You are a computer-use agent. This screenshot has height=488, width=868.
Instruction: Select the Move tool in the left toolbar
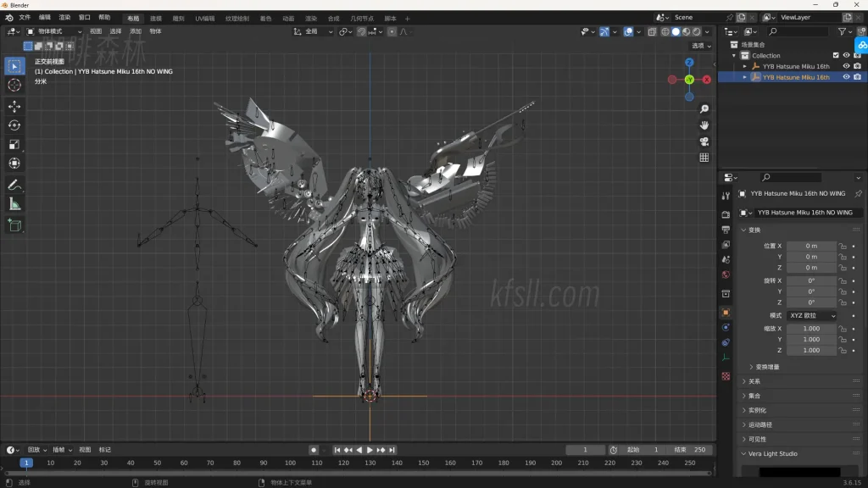pyautogui.click(x=14, y=106)
